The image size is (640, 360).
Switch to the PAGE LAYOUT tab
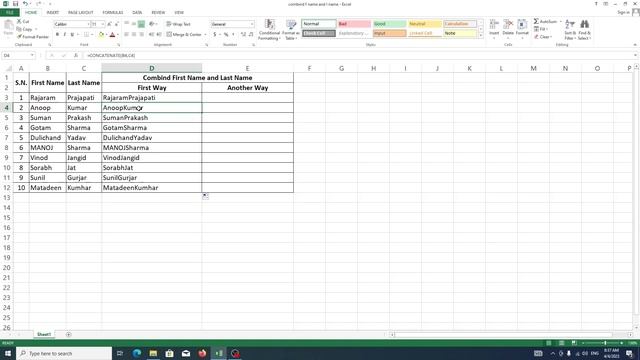click(80, 13)
